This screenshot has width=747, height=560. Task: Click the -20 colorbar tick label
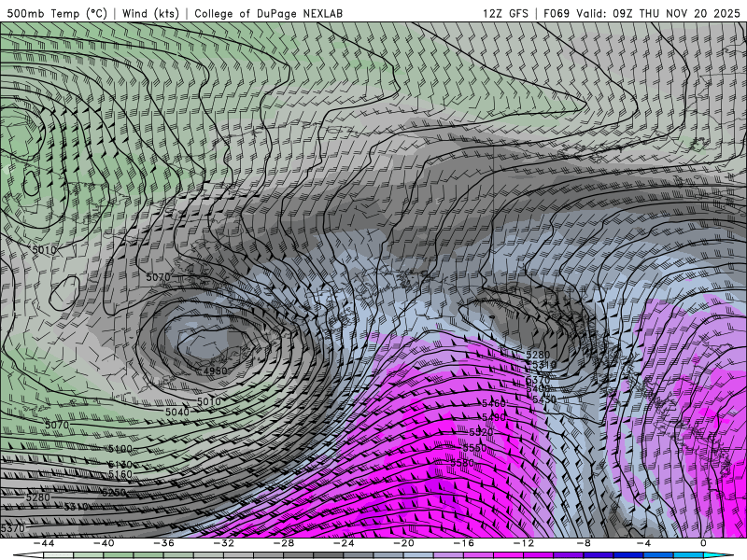[404, 543]
